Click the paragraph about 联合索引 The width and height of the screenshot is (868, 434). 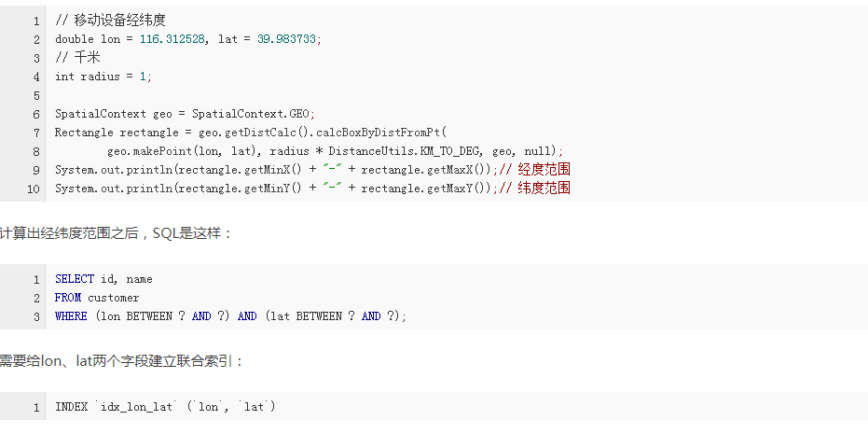[x=122, y=362]
